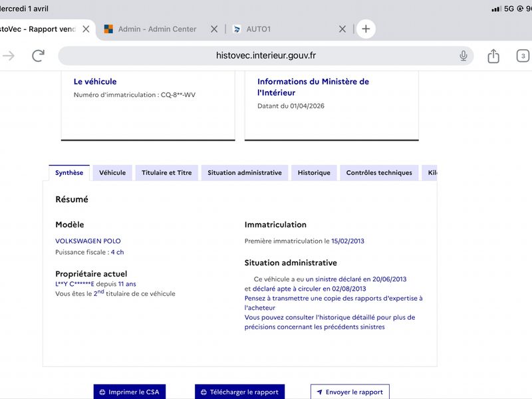This screenshot has width=532, height=399.
Task: Open the tab overview showing 3 tabs
Action: coord(523,56)
